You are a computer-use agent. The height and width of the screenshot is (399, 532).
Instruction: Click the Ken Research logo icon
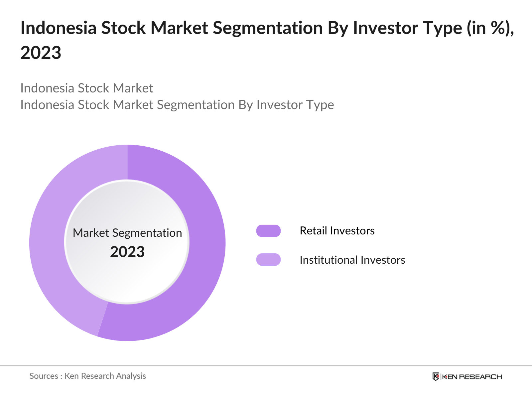pos(436,376)
